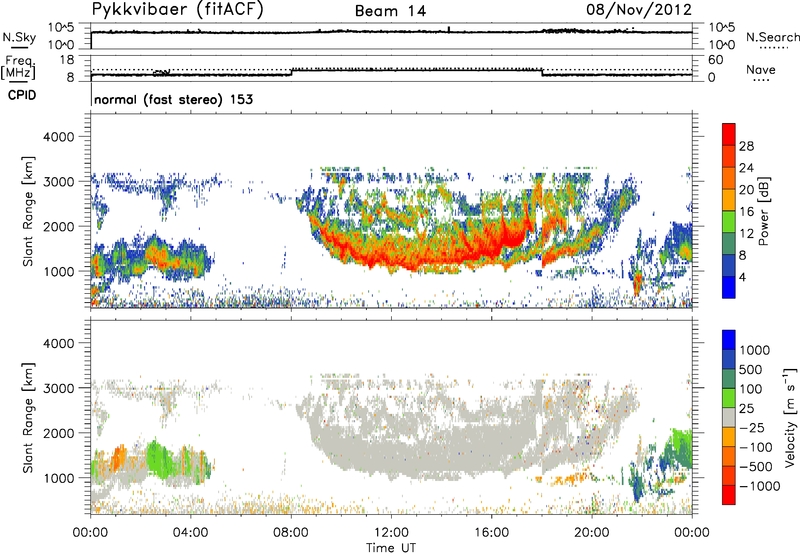Click the Freq. [MHz] axis label

tap(19, 67)
